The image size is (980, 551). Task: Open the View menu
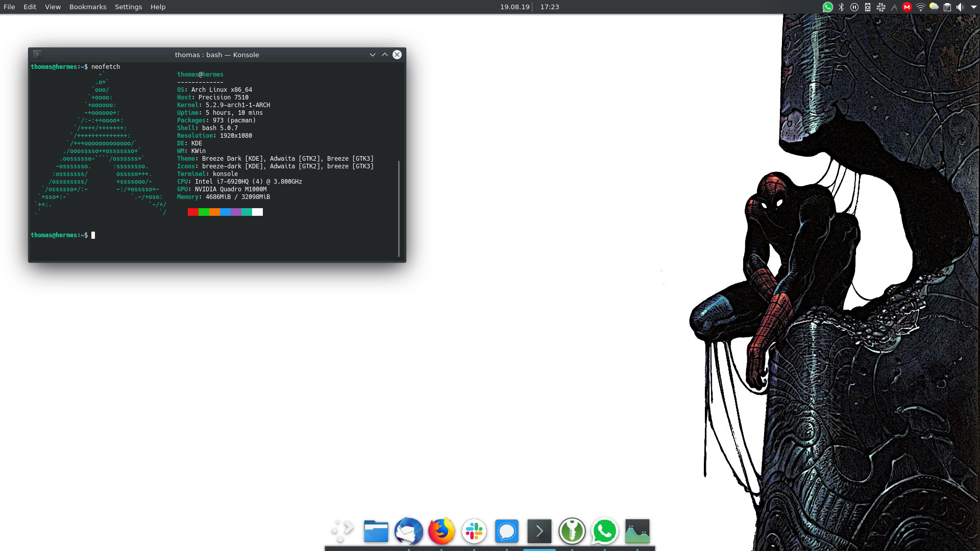point(53,7)
